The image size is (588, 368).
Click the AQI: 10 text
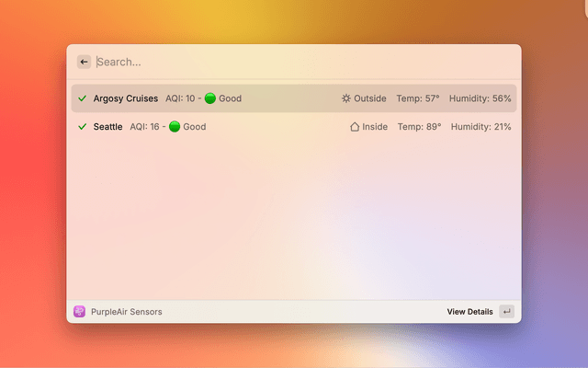179,98
